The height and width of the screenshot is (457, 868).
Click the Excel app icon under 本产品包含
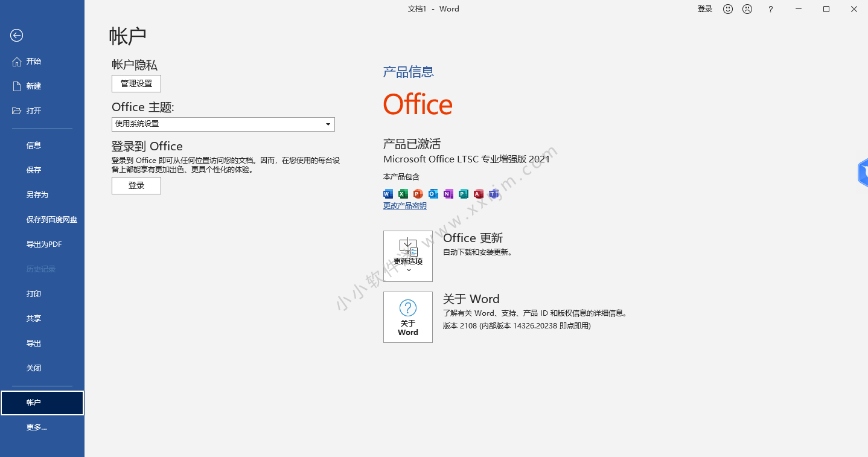403,194
